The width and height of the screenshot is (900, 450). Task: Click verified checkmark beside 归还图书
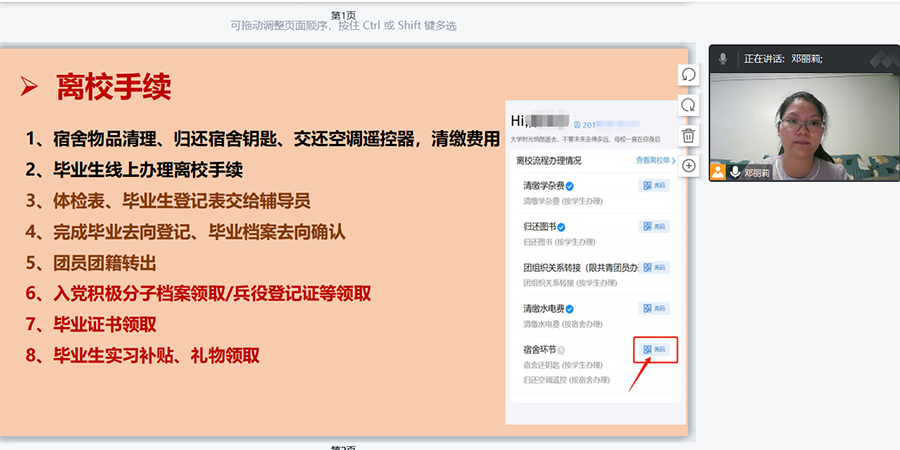(x=561, y=227)
